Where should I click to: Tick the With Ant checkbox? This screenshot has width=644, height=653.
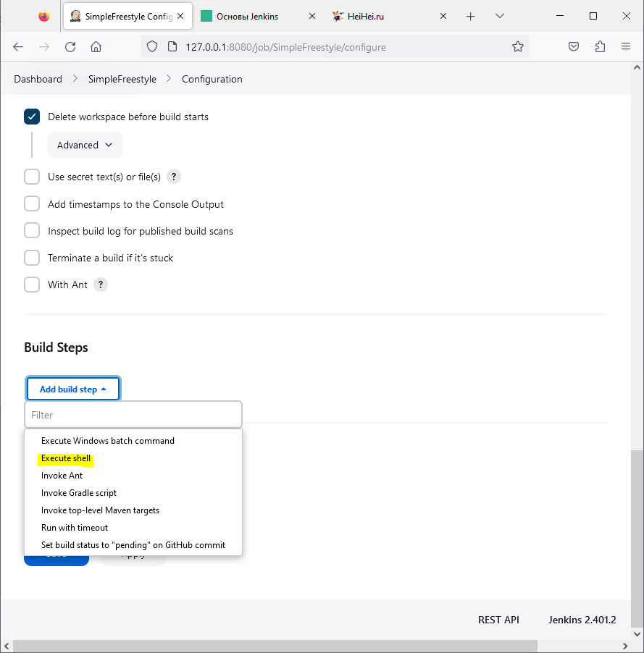32,285
